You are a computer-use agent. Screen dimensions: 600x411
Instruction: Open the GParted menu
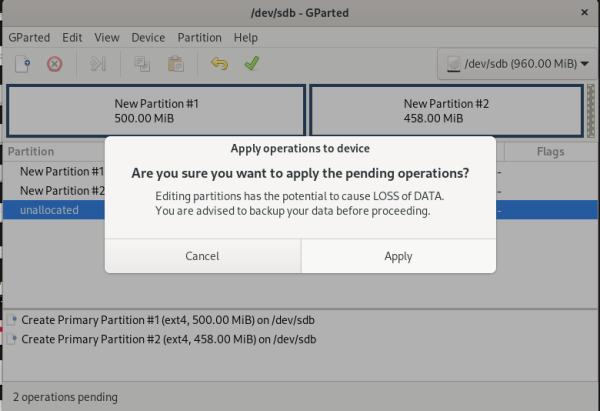click(29, 37)
